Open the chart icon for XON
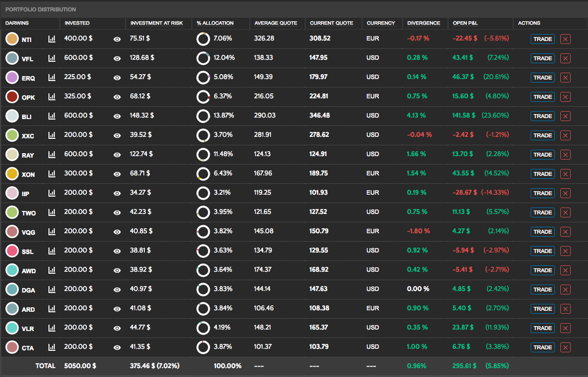Image resolution: width=588 pixels, height=377 pixels. [x=51, y=174]
